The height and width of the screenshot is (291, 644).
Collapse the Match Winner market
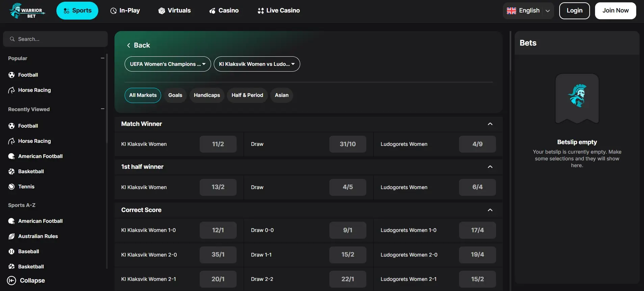pos(490,124)
